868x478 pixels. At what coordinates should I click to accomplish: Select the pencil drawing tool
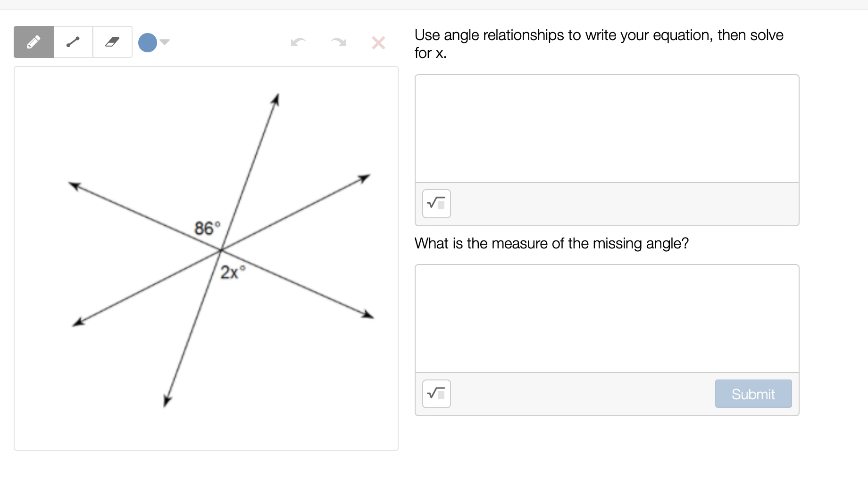(33, 42)
